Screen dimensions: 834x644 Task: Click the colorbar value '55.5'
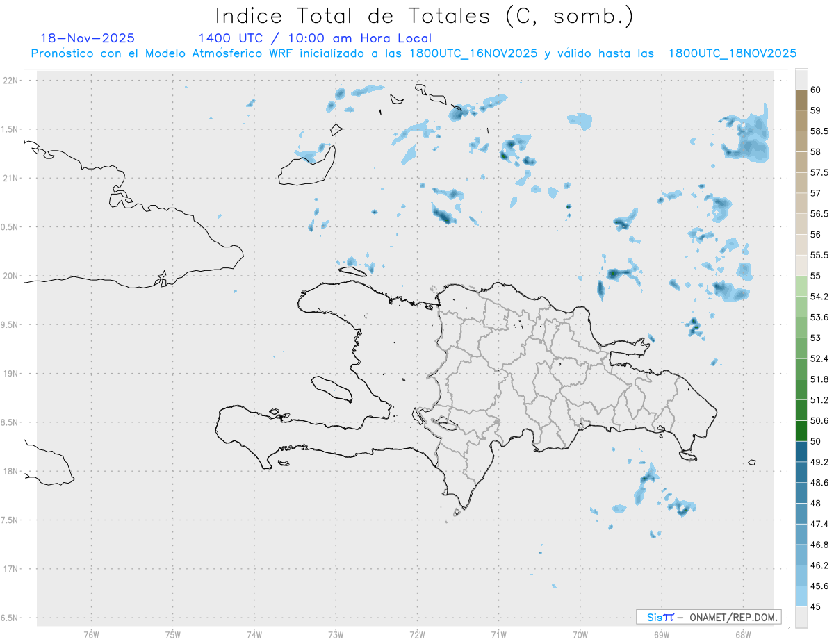[x=819, y=255]
